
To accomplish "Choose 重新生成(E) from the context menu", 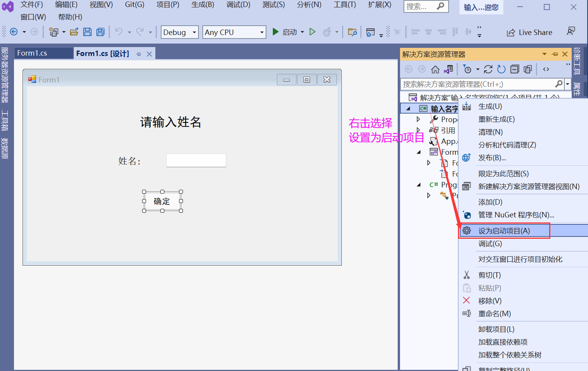I will (x=496, y=119).
